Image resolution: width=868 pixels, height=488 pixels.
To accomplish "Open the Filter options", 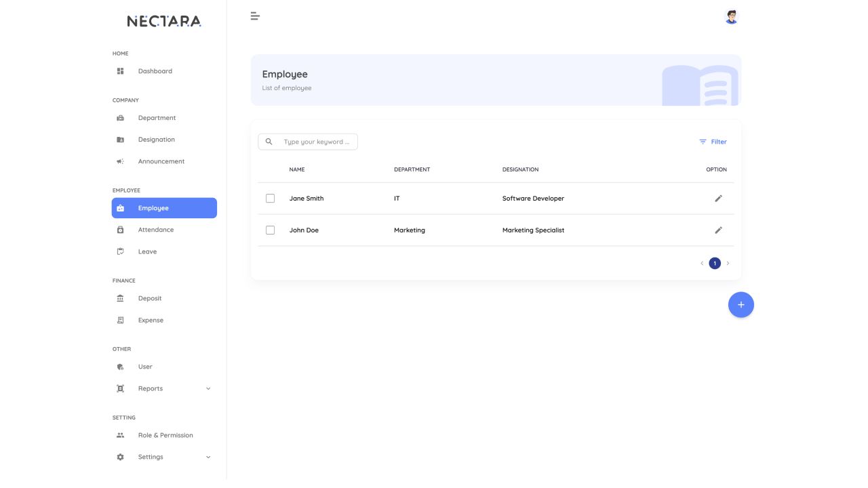I will tap(713, 142).
